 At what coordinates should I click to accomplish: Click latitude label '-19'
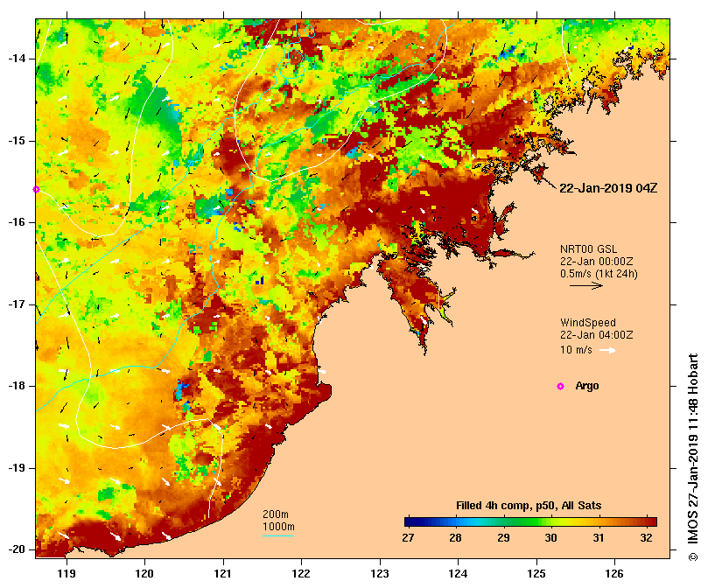(17, 468)
